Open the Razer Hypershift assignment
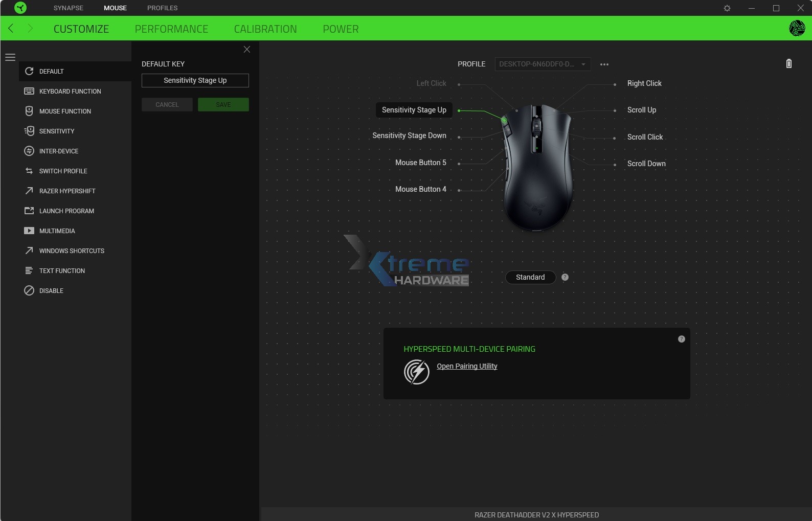Image resolution: width=812 pixels, height=521 pixels. pos(67,191)
